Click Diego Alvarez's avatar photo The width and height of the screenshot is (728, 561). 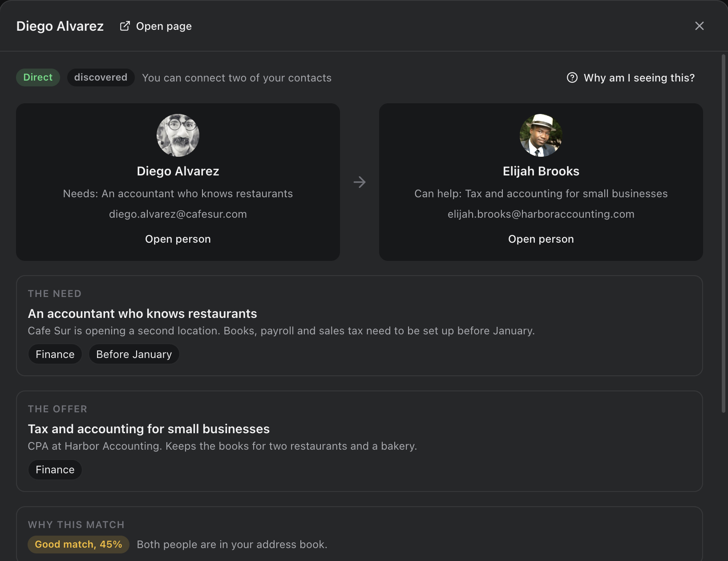click(x=178, y=135)
